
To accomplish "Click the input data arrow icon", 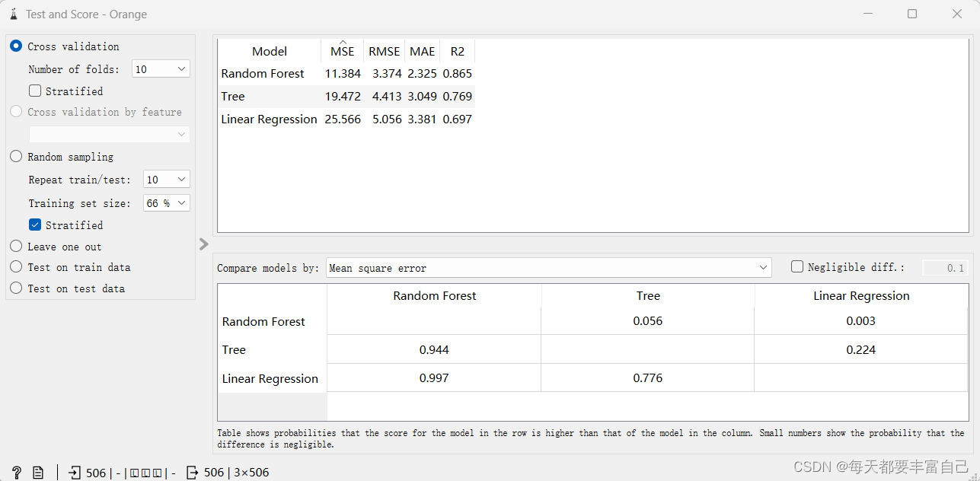I will click(x=75, y=473).
